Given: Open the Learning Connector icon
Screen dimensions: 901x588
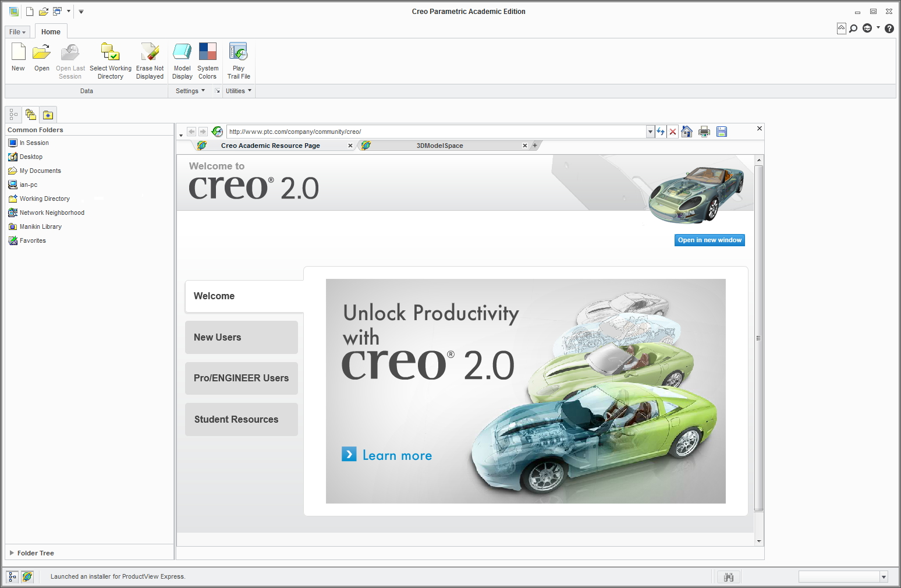Looking at the screenshot, I should click(867, 29).
